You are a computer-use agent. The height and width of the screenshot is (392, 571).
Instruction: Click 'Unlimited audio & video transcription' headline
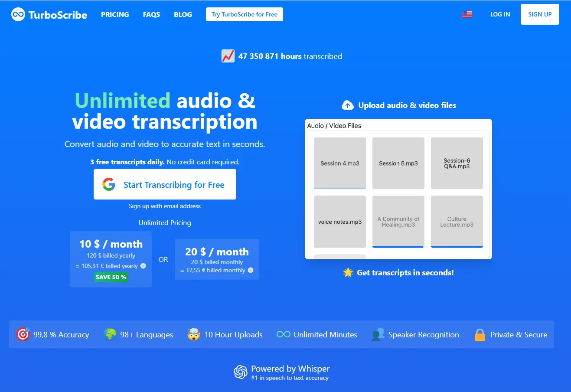165,111
